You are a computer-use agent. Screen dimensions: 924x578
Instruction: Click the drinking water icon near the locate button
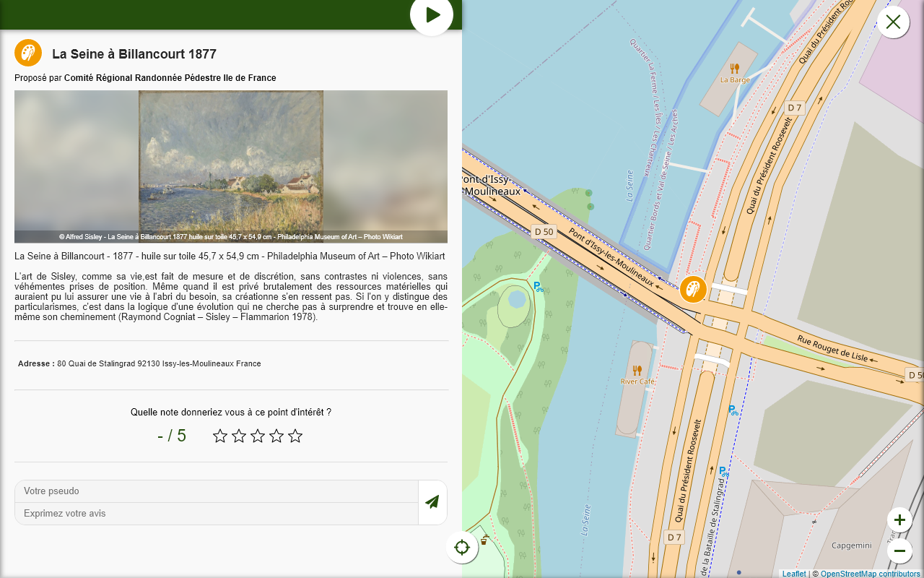484,539
